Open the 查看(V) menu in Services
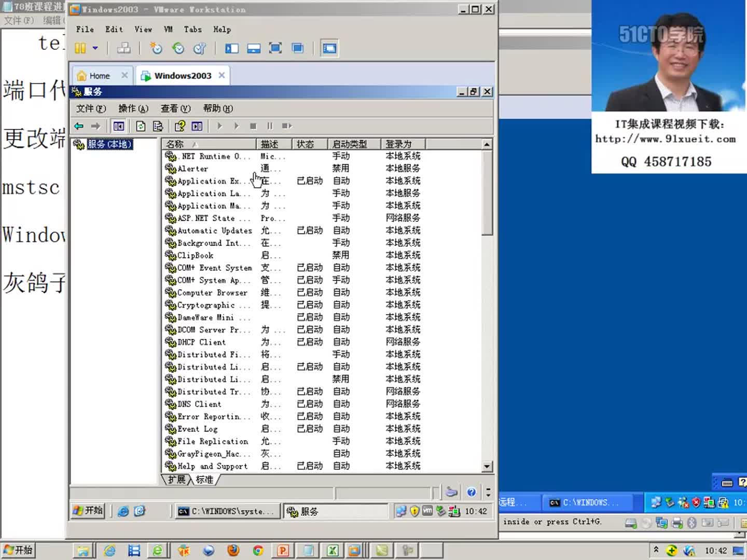 coord(175,108)
